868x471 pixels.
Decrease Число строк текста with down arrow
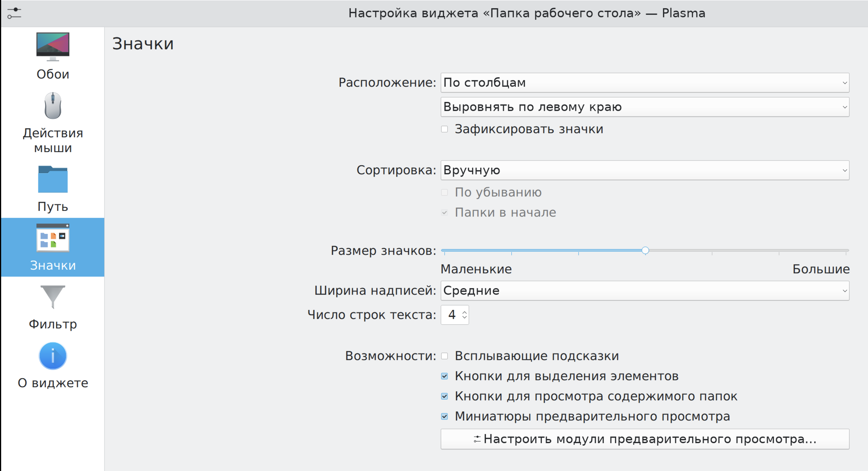(464, 318)
